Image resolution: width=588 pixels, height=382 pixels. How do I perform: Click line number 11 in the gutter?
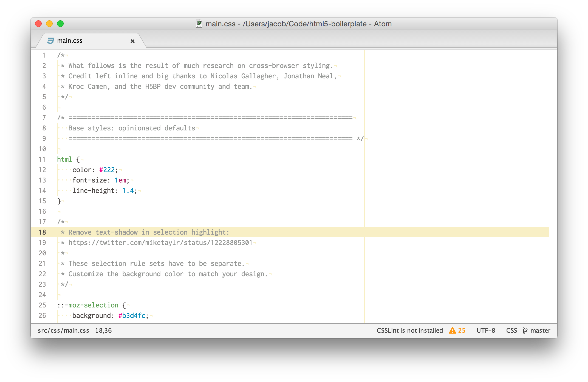[x=42, y=159]
